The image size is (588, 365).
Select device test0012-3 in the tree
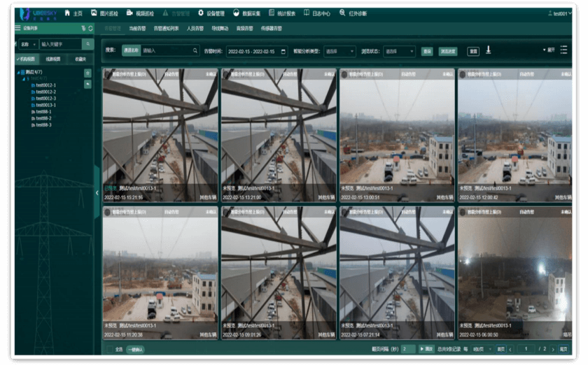click(44, 99)
